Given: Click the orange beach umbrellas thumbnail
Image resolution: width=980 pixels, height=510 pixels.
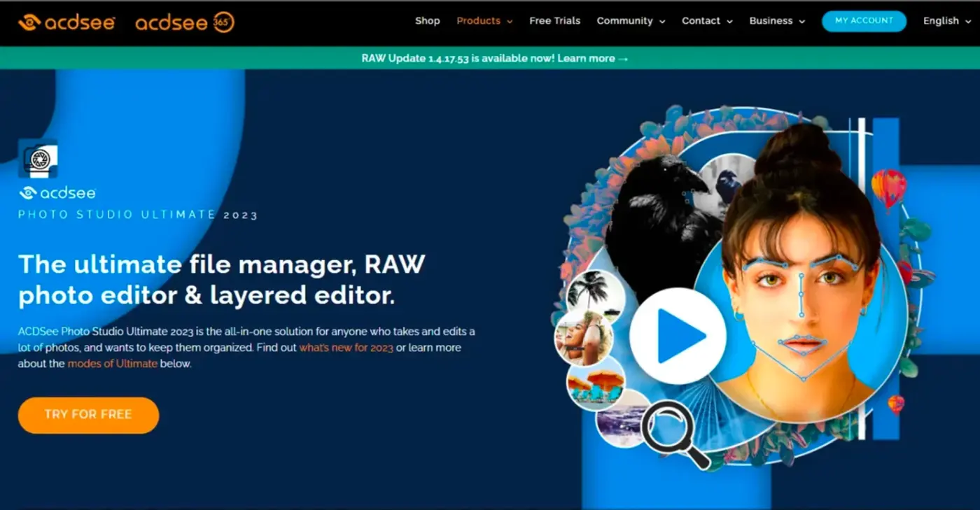Looking at the screenshot, I should click(596, 383).
